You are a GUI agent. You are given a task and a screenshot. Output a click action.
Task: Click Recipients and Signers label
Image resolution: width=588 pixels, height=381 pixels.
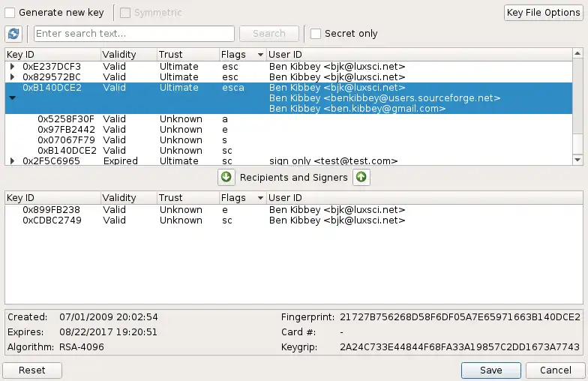point(294,177)
